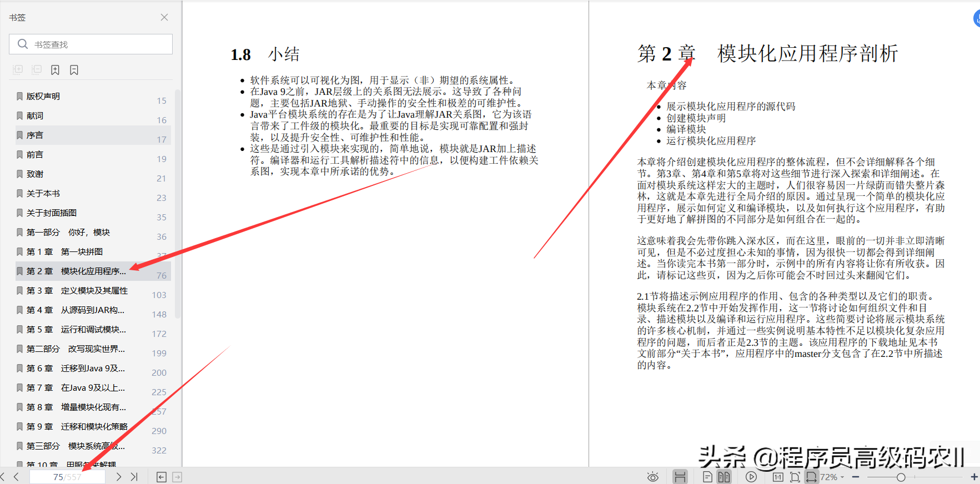Click the collapse all bookmarks icon
Image resolution: width=980 pixels, height=484 pixels.
[x=37, y=70]
